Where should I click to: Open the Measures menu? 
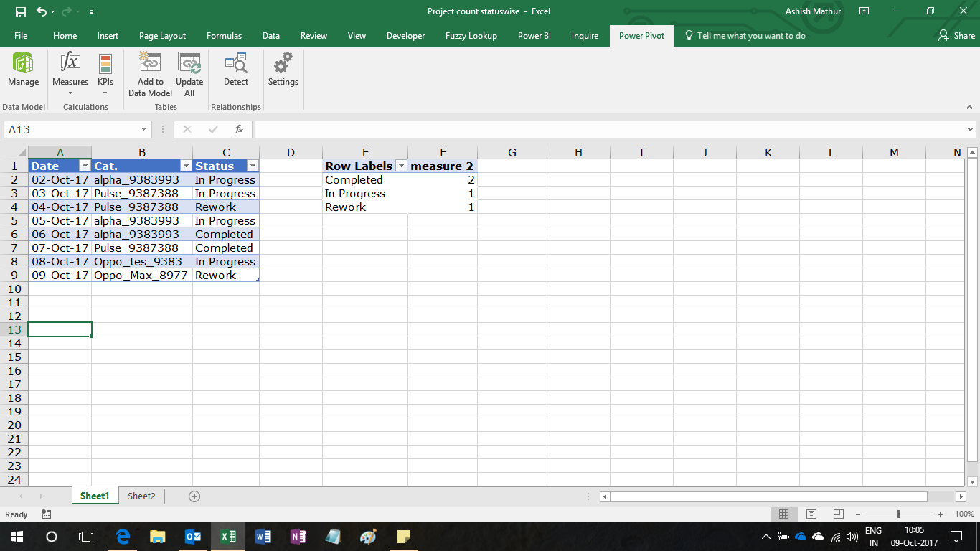point(70,73)
